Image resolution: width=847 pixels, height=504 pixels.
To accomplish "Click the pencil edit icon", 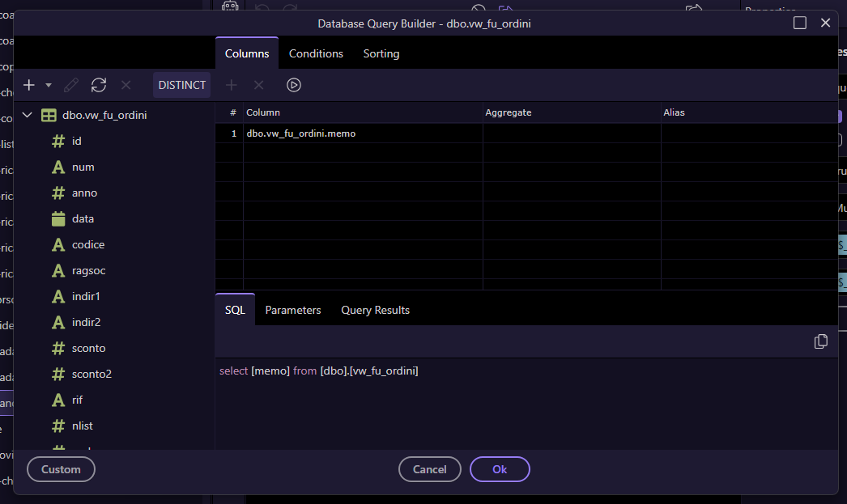I will tap(71, 85).
